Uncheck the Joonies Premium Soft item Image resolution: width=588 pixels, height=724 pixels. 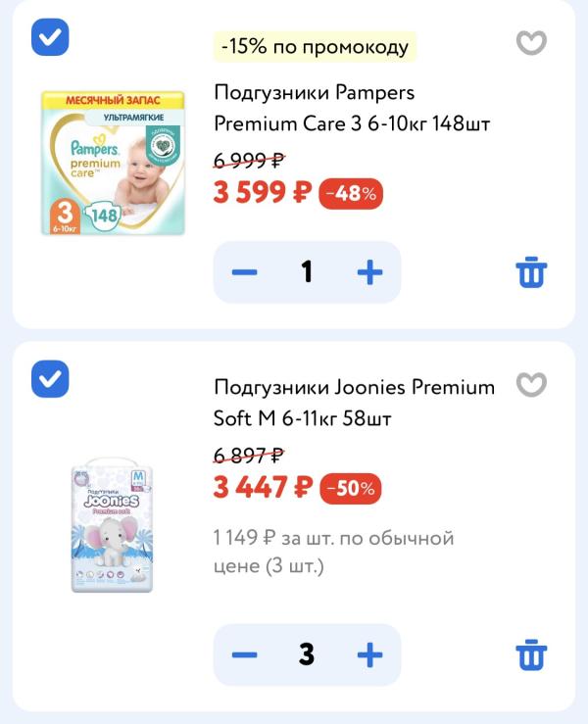[x=50, y=379]
